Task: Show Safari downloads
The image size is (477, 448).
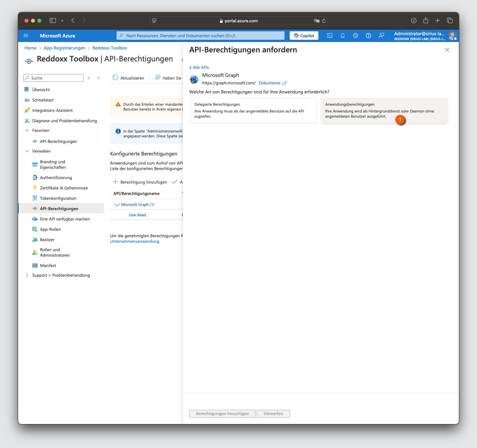Action: (414, 21)
